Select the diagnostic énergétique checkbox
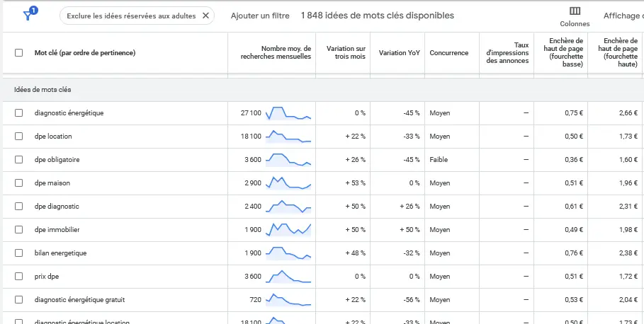The width and height of the screenshot is (644, 324). click(x=19, y=113)
